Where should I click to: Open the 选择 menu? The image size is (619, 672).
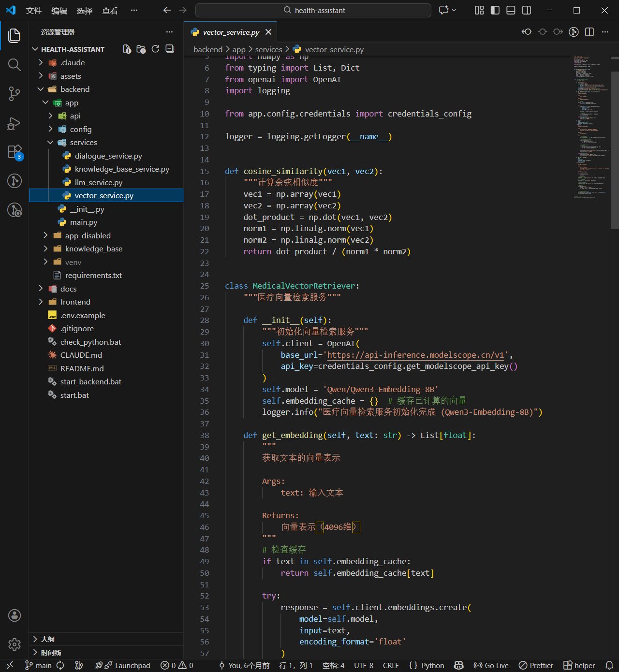coord(84,11)
